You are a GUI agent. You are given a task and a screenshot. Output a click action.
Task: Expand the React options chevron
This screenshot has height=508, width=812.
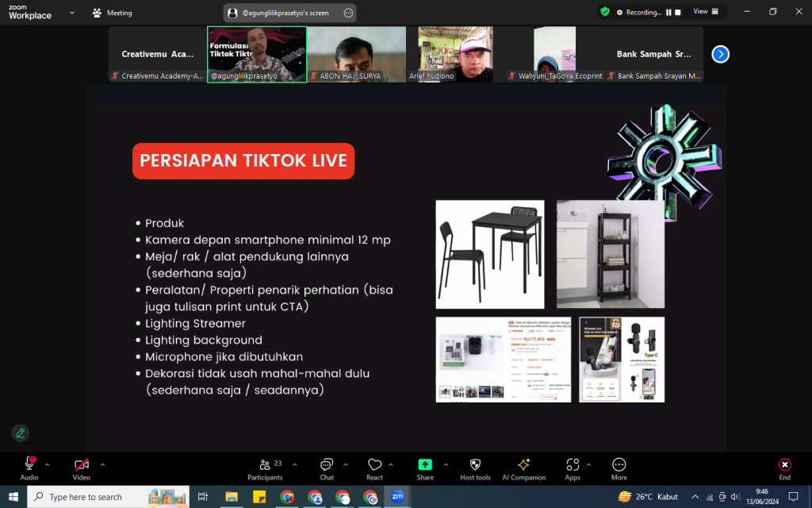coord(390,464)
